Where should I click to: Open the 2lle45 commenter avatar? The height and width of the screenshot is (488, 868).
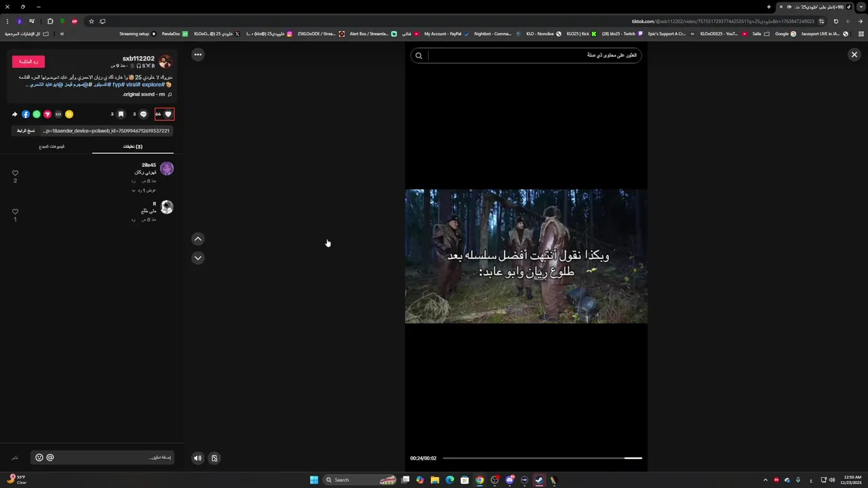coord(167,169)
